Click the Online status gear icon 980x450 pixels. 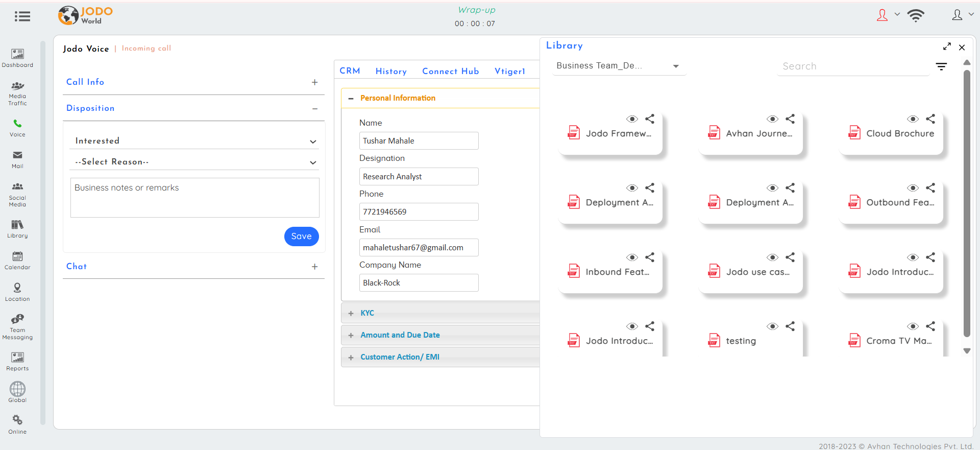(17, 420)
